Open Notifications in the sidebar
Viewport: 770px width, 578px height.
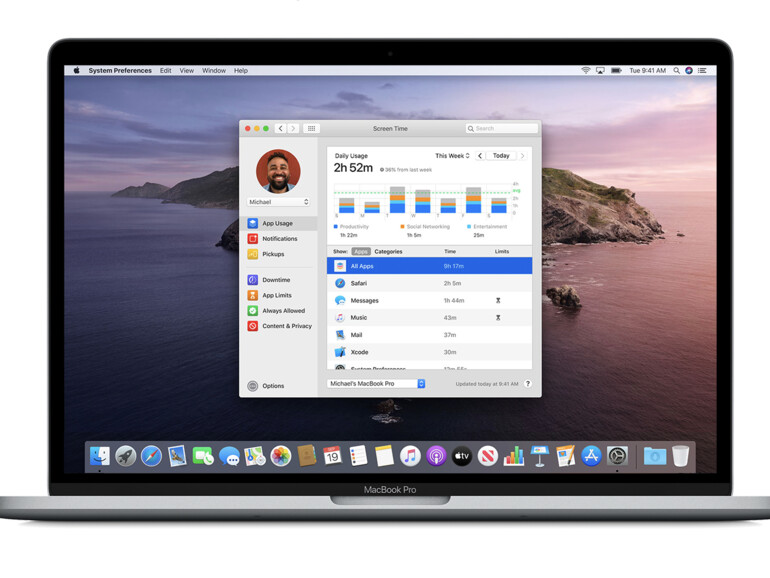tap(278, 239)
